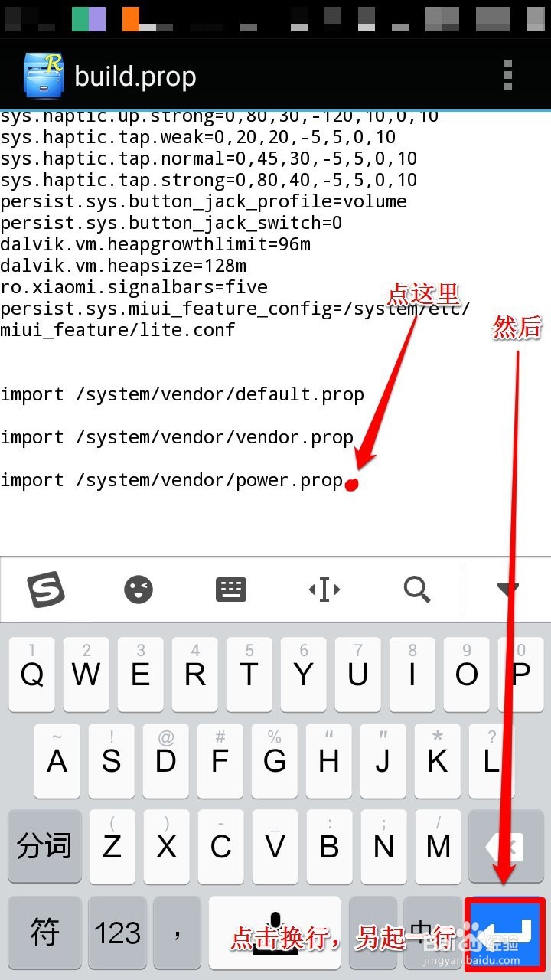This screenshot has height=980, width=551.
Task: Switch keyboard layout via keyboard icon
Action: [x=231, y=590]
